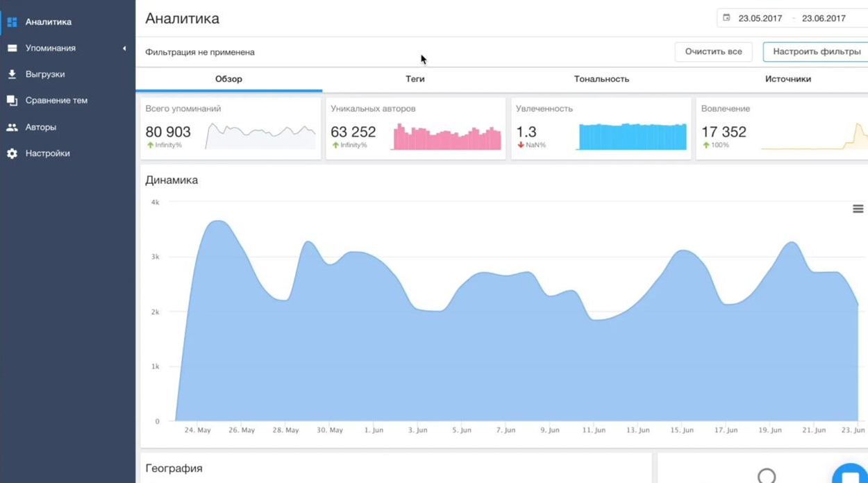
Task: Click the start date 23.05.2017 field
Action: click(x=760, y=19)
